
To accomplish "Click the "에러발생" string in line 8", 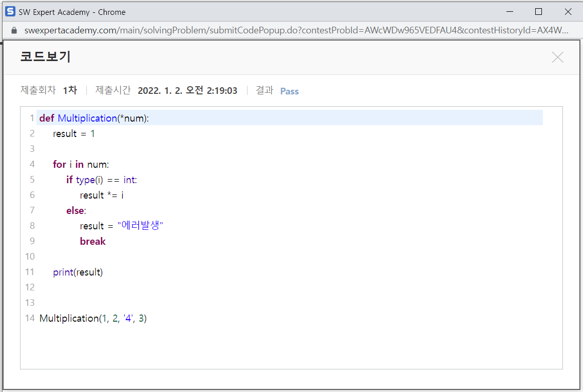I will click(140, 226).
